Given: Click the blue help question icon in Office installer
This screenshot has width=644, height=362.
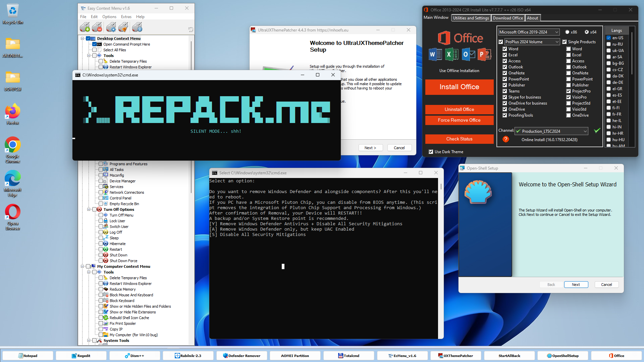Looking at the screenshot, I should pyautogui.click(x=506, y=139).
